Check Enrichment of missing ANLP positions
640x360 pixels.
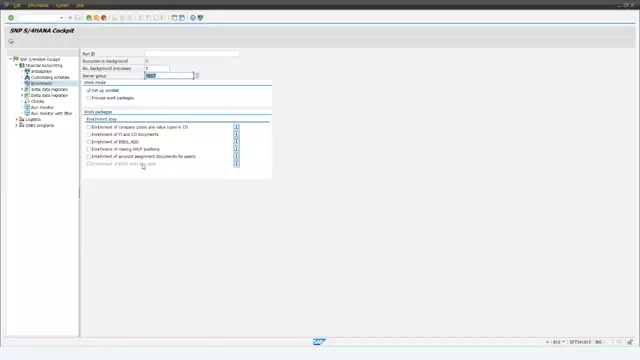89,149
